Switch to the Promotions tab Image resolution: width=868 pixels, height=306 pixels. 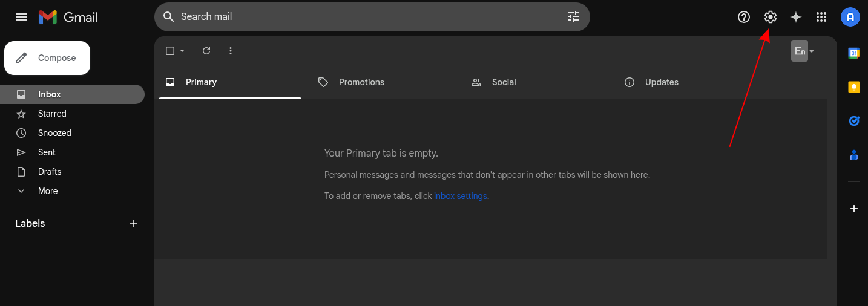383,82
